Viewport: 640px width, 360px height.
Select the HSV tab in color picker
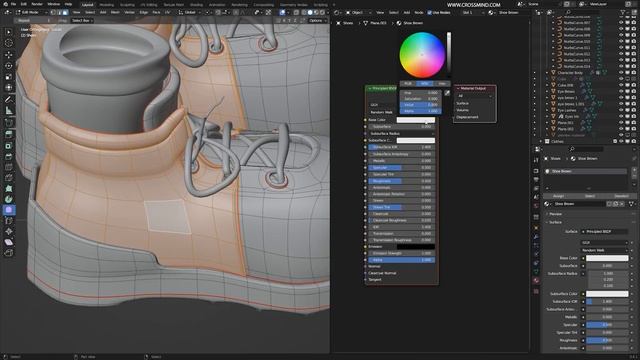425,83
